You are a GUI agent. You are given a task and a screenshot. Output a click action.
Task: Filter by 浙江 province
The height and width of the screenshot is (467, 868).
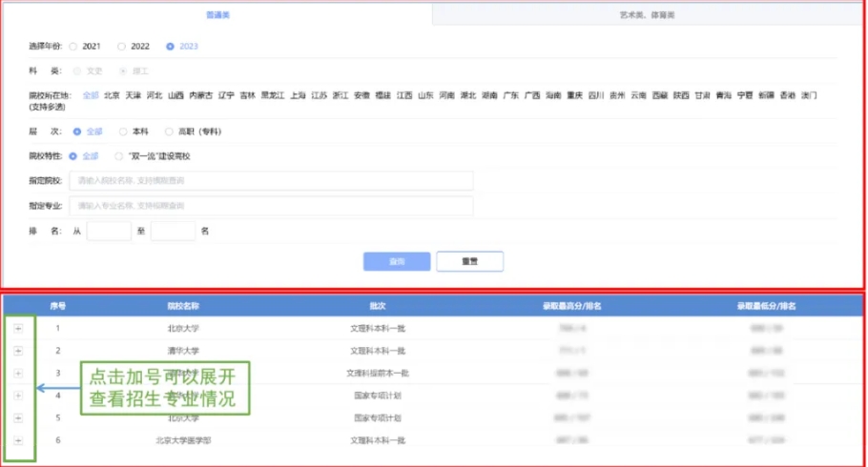click(x=341, y=95)
